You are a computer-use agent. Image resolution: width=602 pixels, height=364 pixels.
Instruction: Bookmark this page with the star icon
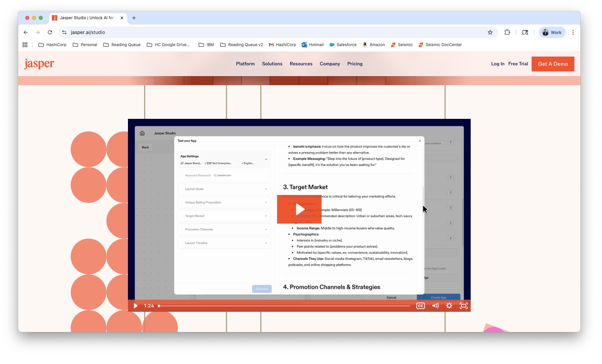[x=490, y=32]
